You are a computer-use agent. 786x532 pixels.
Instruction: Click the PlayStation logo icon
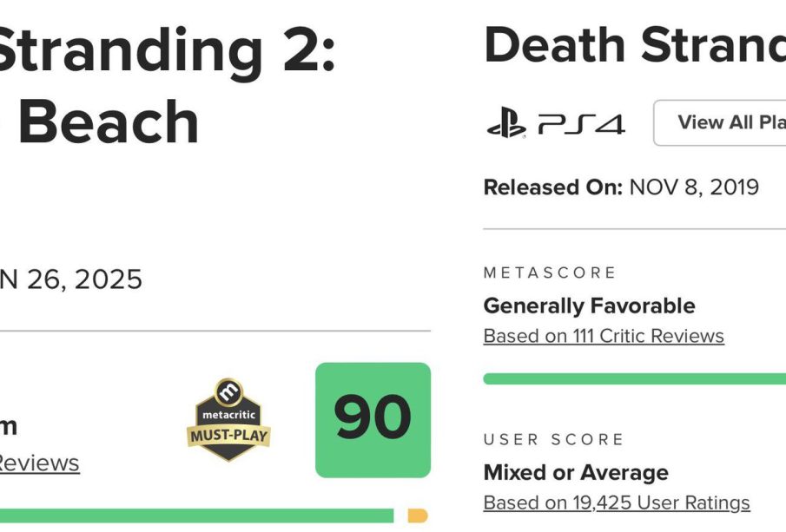tap(506, 123)
